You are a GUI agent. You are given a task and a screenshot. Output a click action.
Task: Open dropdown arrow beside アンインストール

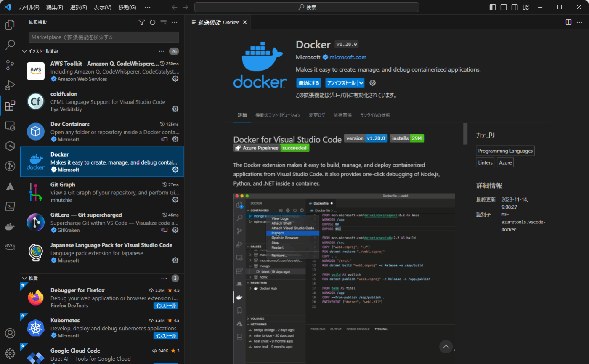(x=361, y=83)
